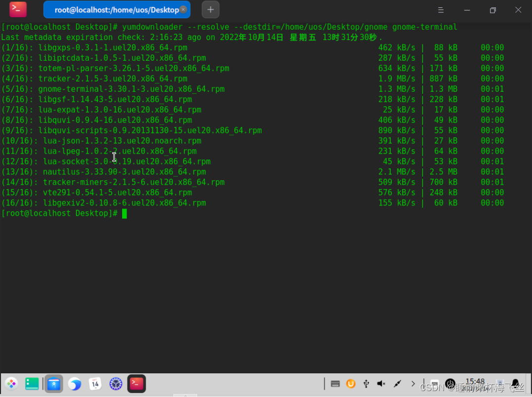Open the terminal hamburger menu
The height and width of the screenshot is (397, 532).
441,10
